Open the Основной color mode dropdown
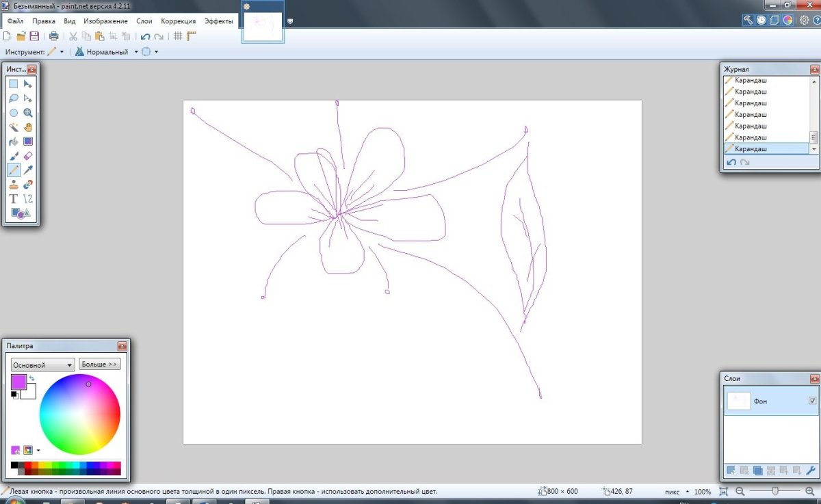Viewport: 821px width, 504px height. tap(42, 365)
